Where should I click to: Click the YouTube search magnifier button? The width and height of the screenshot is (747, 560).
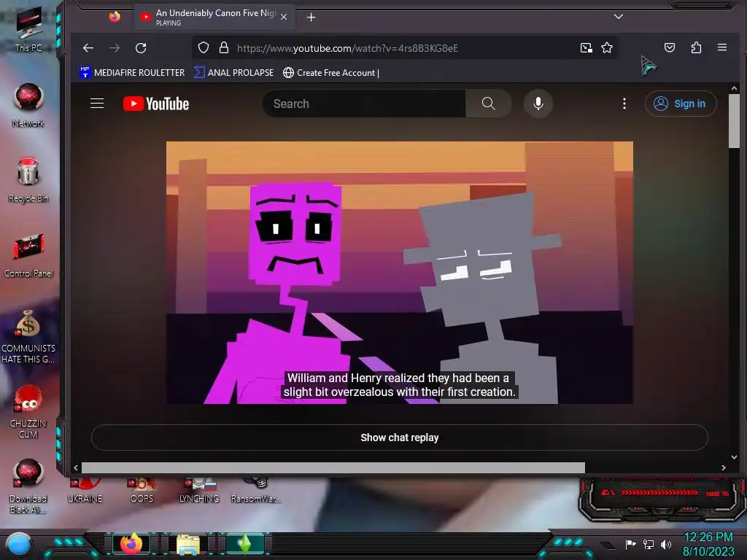488,104
